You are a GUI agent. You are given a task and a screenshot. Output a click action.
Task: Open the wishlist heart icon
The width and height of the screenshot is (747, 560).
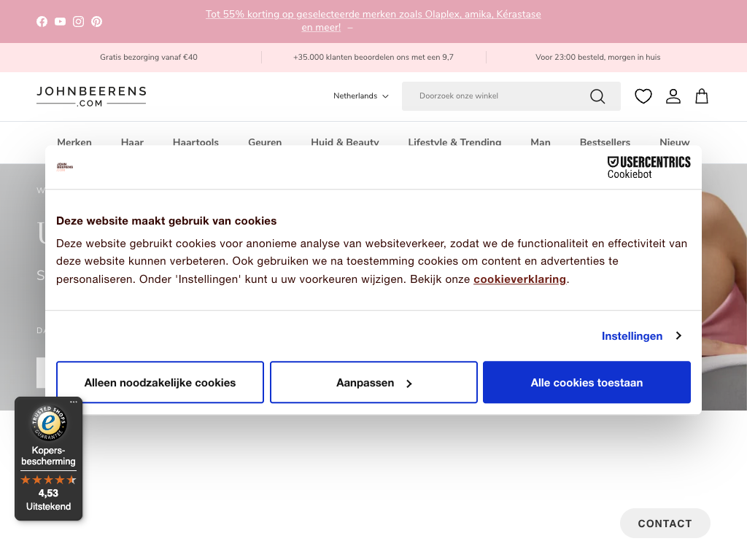pos(643,96)
